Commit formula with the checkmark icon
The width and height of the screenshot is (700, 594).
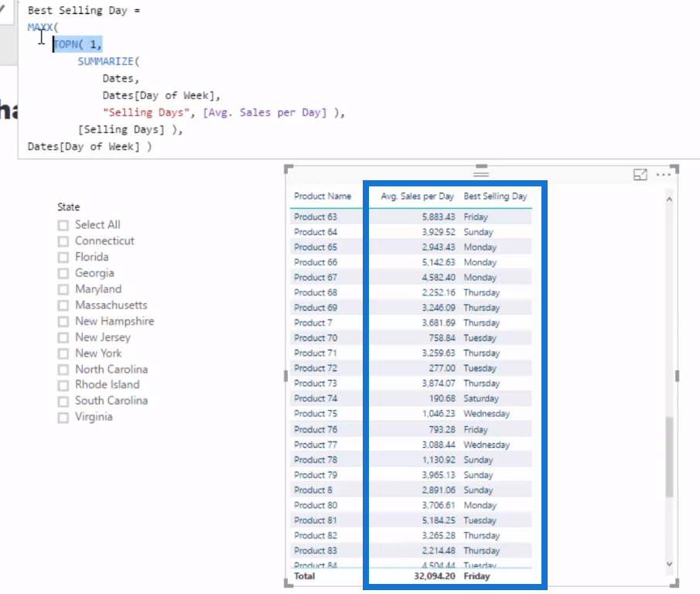[2, 9]
